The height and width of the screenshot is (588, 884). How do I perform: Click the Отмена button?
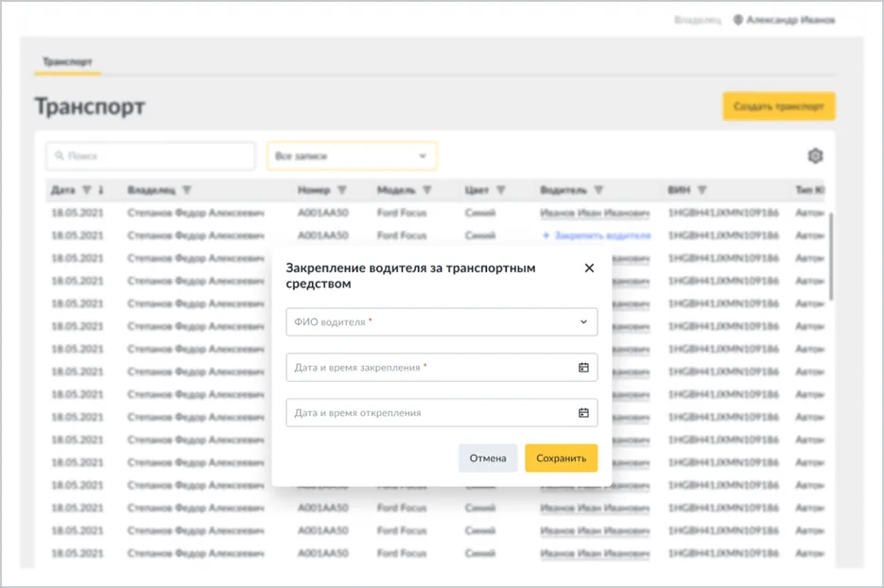tap(488, 458)
